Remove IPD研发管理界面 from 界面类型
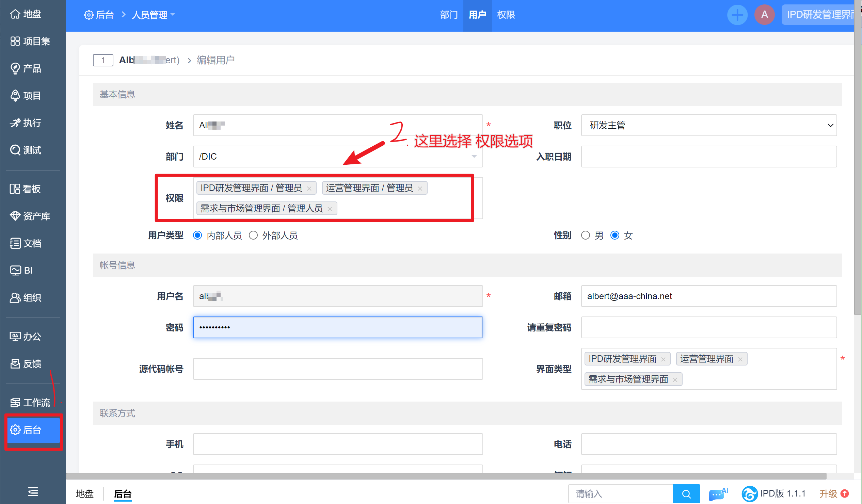This screenshot has height=504, width=862. 663,359
